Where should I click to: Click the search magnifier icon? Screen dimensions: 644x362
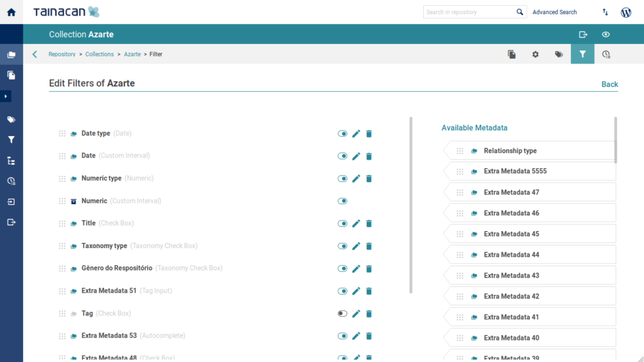[x=519, y=12]
